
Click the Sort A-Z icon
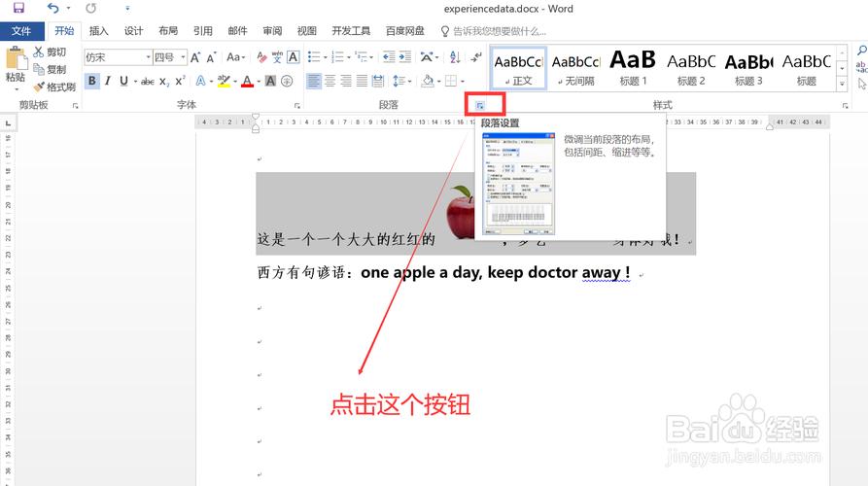pos(455,56)
